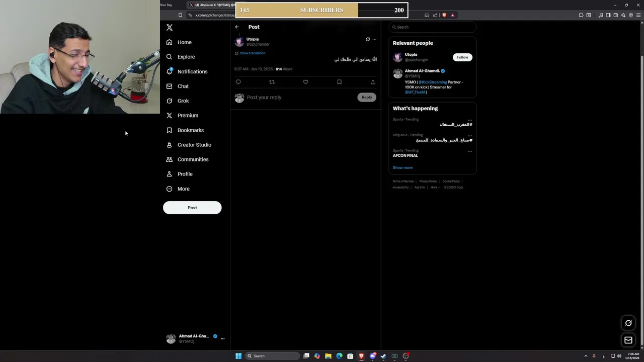
Task: Open the Premium page
Action: coord(182,115)
